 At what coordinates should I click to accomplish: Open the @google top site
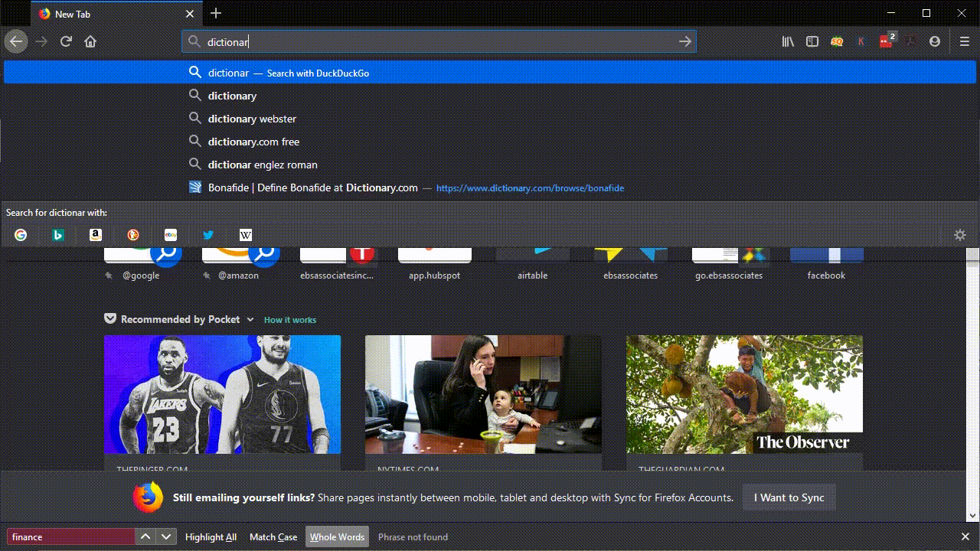click(141, 264)
